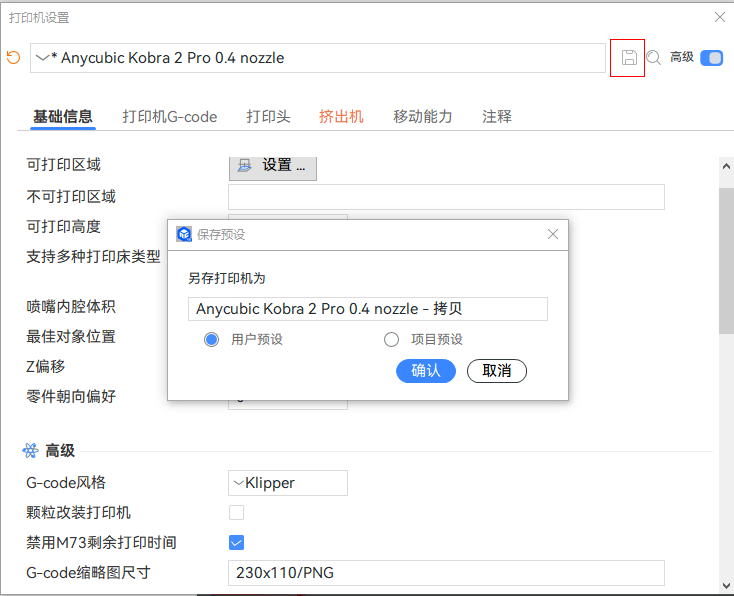This screenshot has width=734, height=596.
Task: Select the 注释 tab
Action: click(497, 117)
